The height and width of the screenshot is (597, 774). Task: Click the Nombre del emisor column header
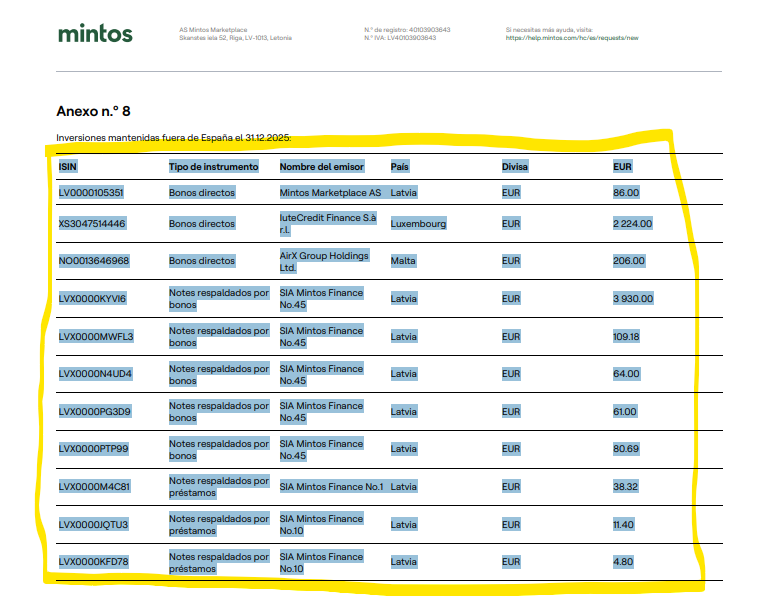pyautogui.click(x=321, y=166)
